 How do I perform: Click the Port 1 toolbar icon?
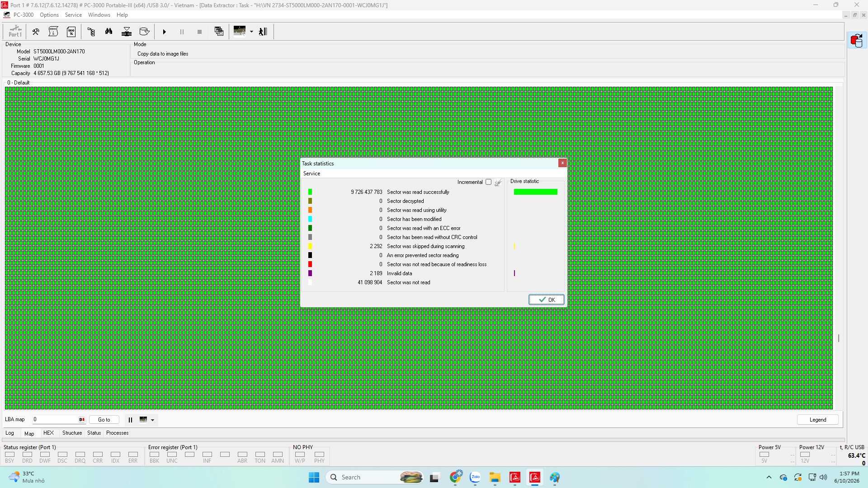15,32
